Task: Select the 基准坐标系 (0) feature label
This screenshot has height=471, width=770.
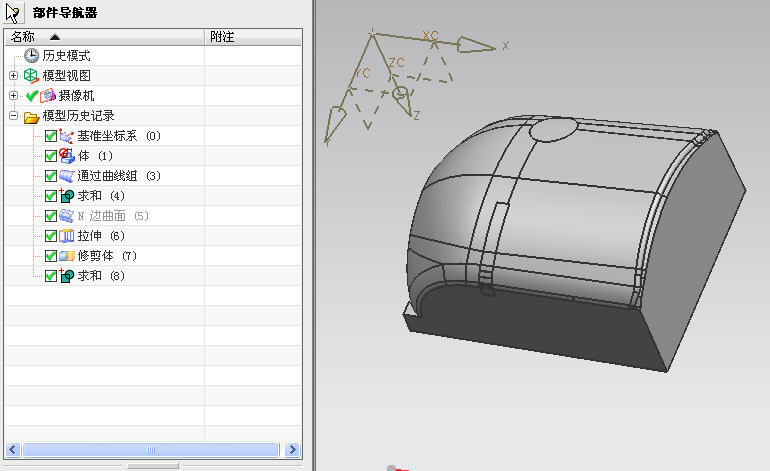Action: pyautogui.click(x=119, y=136)
